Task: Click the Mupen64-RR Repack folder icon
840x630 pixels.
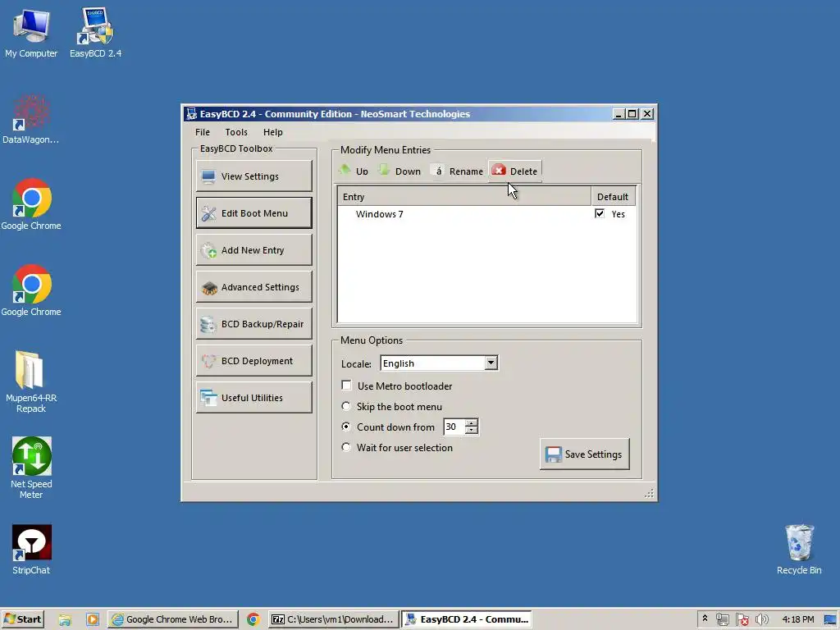Action: click(x=31, y=382)
